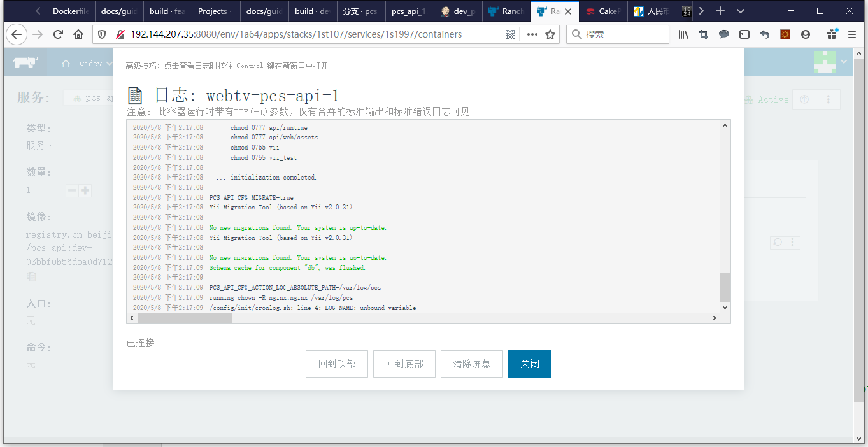The height and width of the screenshot is (447, 868).
Task: Click log line 'chmod 0777 api/runtime'
Action: (269, 128)
